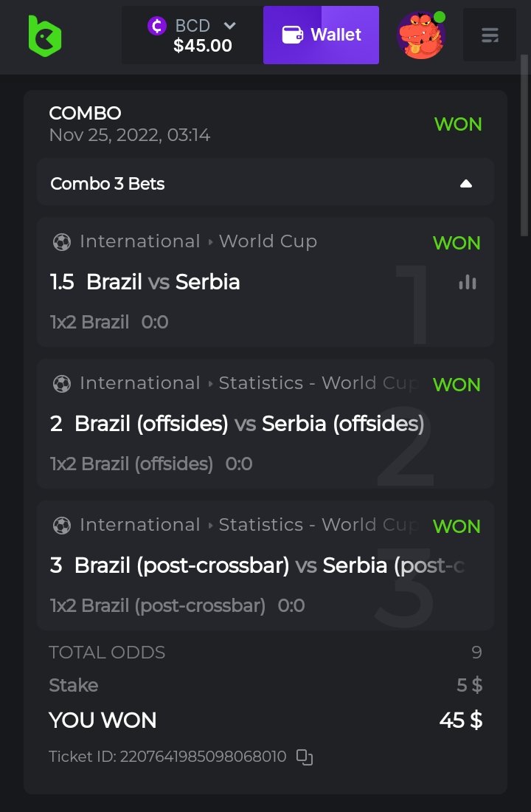The image size is (531, 812).
Task: Click the purple BCD coin icon
Action: click(x=156, y=26)
